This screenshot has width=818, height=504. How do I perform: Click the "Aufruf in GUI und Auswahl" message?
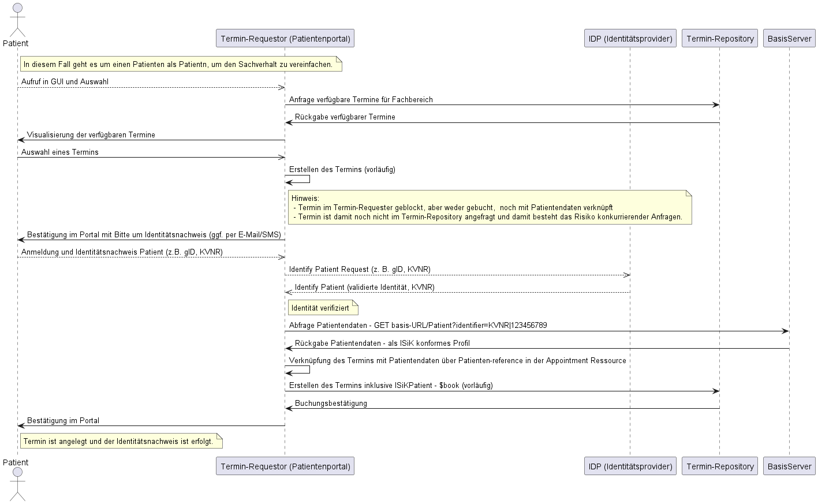point(65,82)
